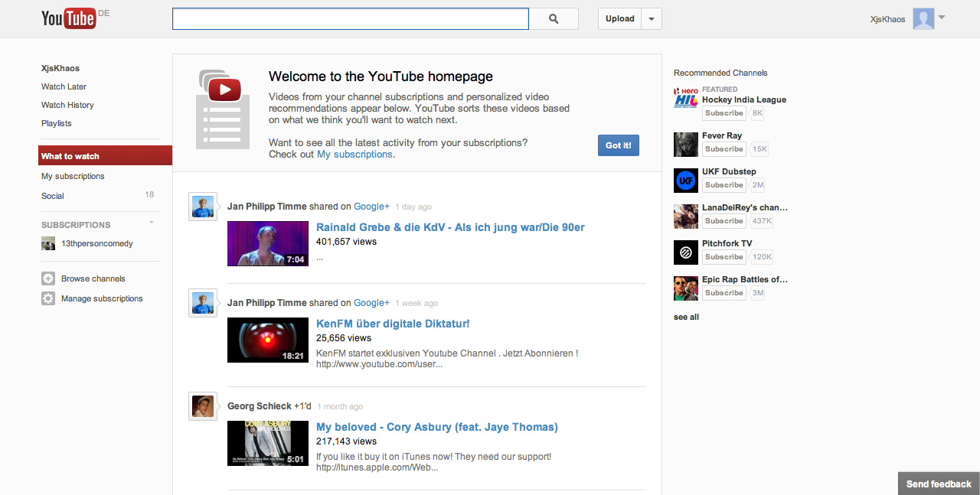This screenshot has width=980, height=495.
Task: Open the Upload options dropdown arrow
Action: [x=652, y=19]
